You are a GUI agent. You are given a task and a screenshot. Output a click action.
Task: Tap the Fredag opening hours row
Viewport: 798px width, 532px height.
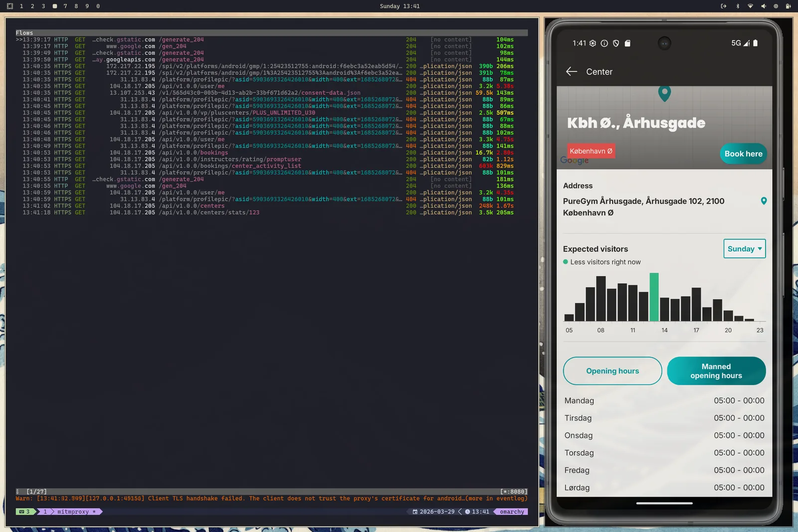[664, 471]
